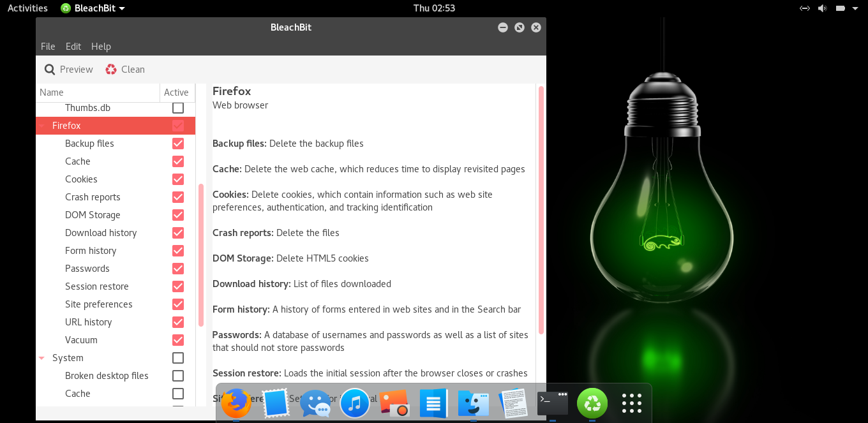Select the Broken desktop files row
This screenshot has width=868, height=423.
coord(116,376)
